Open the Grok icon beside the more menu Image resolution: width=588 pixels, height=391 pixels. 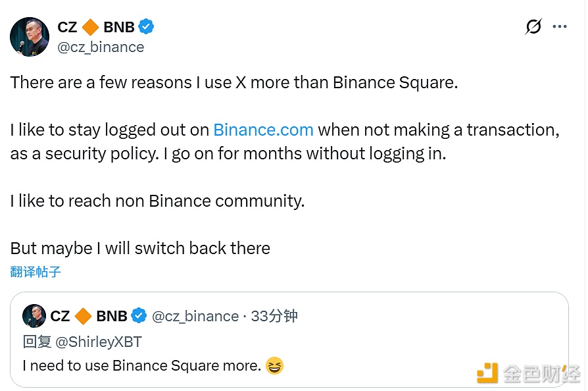click(533, 27)
